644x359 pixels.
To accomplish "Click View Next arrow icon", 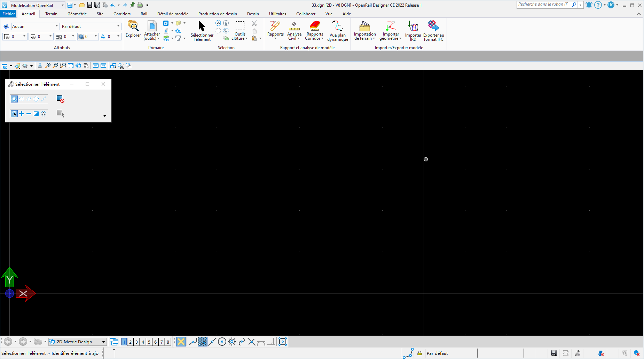I will point(103,66).
